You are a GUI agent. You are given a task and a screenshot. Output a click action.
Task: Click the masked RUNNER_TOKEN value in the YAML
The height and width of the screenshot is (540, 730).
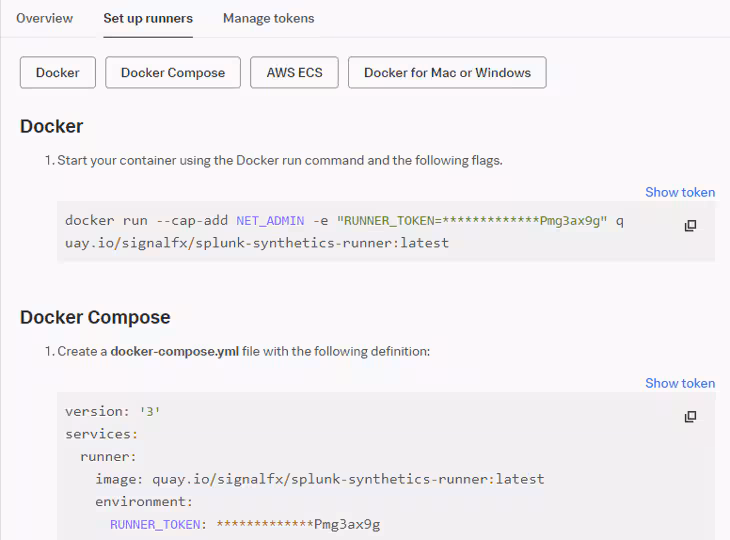coord(298,525)
